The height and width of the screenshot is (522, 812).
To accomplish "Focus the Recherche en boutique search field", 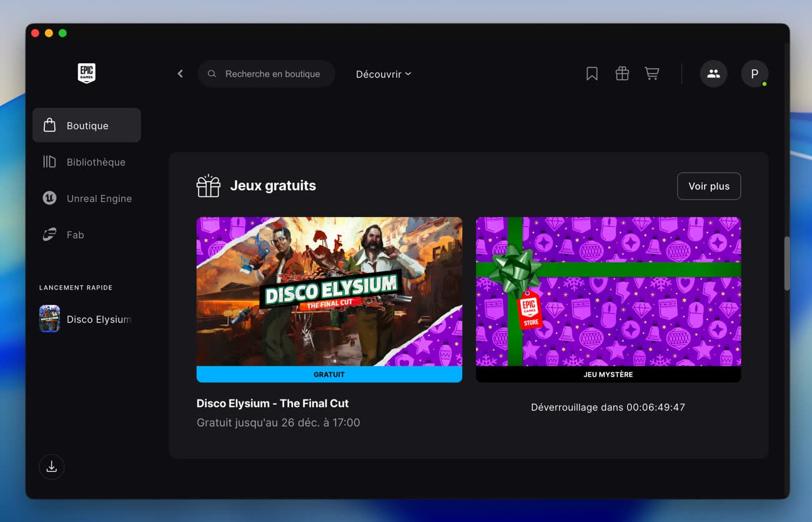I will [x=272, y=74].
